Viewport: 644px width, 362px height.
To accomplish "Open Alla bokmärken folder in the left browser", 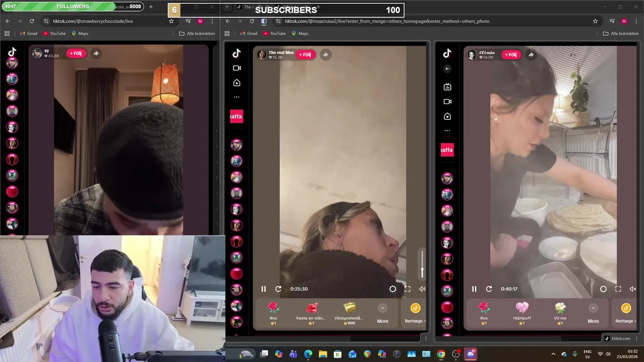I will click(197, 34).
